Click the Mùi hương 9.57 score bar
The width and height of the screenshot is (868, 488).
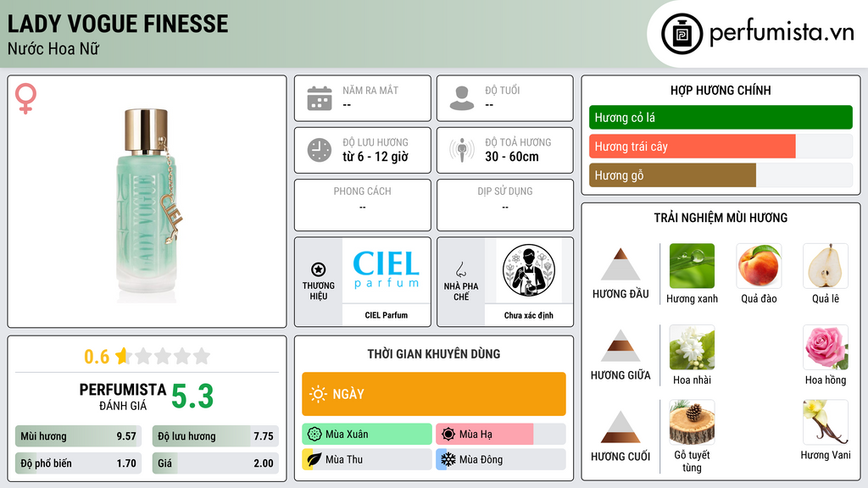78,436
